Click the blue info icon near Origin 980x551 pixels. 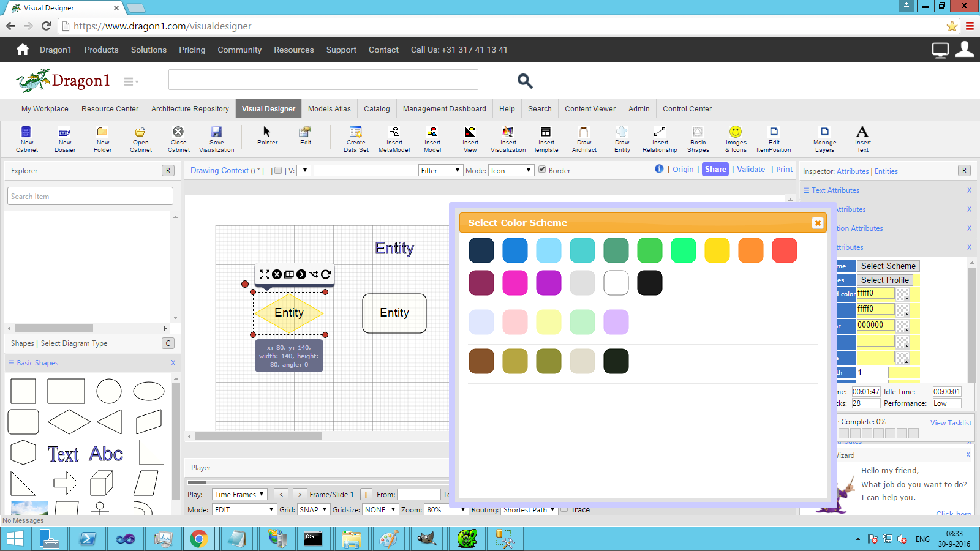click(x=659, y=169)
